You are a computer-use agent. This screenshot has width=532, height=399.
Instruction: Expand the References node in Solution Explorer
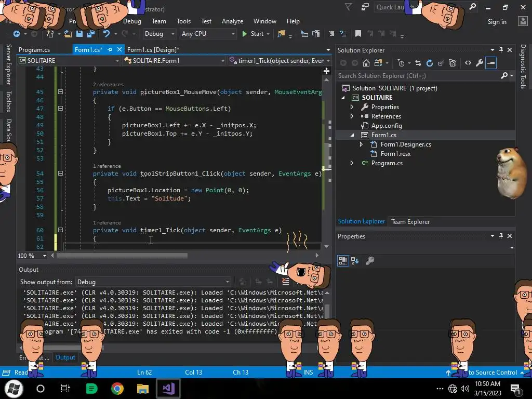coord(352,116)
